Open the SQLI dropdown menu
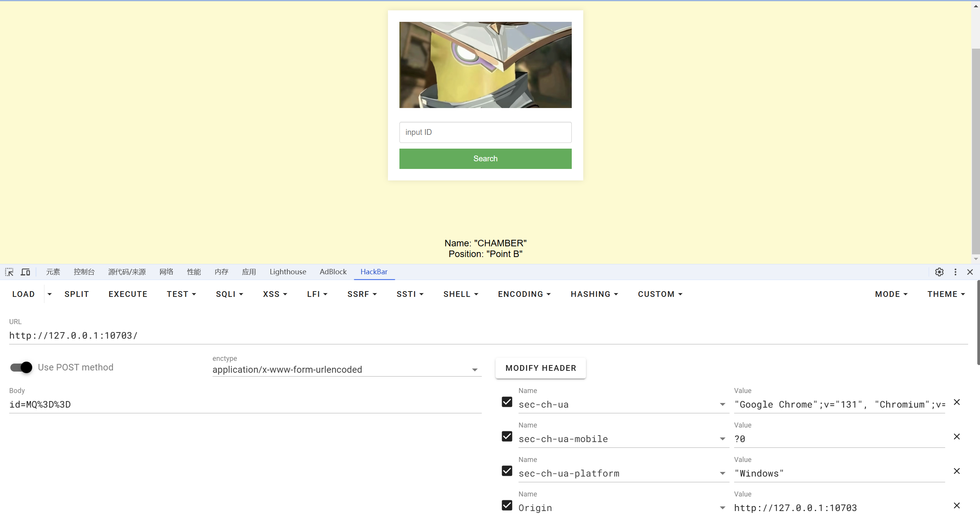This screenshot has height=516, width=980. pyautogui.click(x=229, y=294)
